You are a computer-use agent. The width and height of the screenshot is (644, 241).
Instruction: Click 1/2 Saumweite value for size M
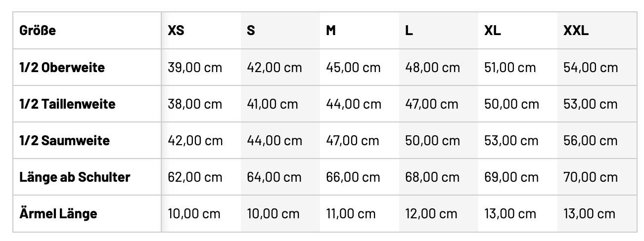click(x=353, y=141)
